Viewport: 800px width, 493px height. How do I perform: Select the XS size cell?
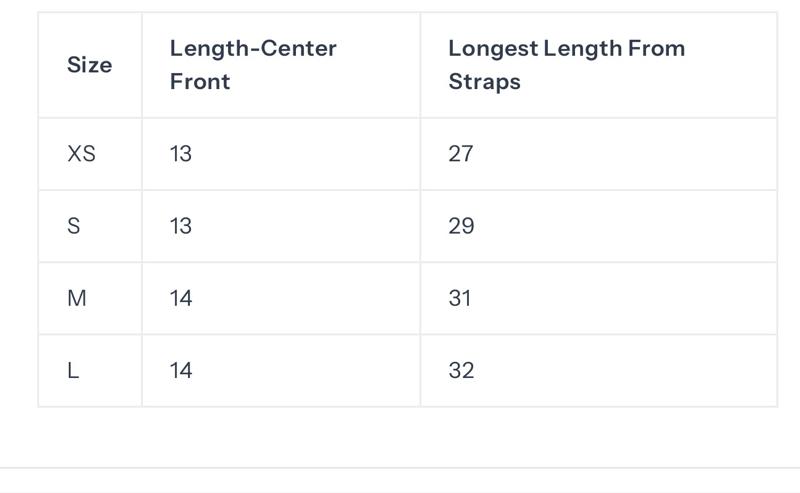(x=81, y=154)
